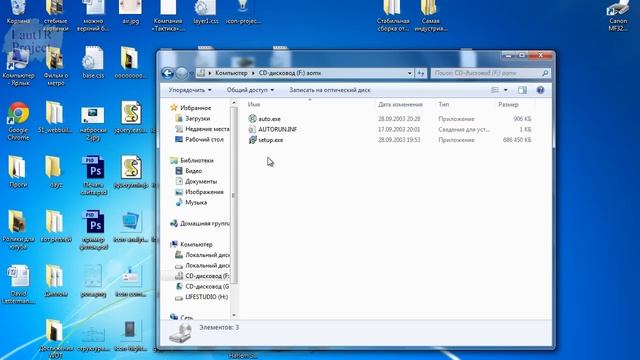Click the navigation pane scroll-up arrow
640x360 pixels.
click(x=234, y=102)
